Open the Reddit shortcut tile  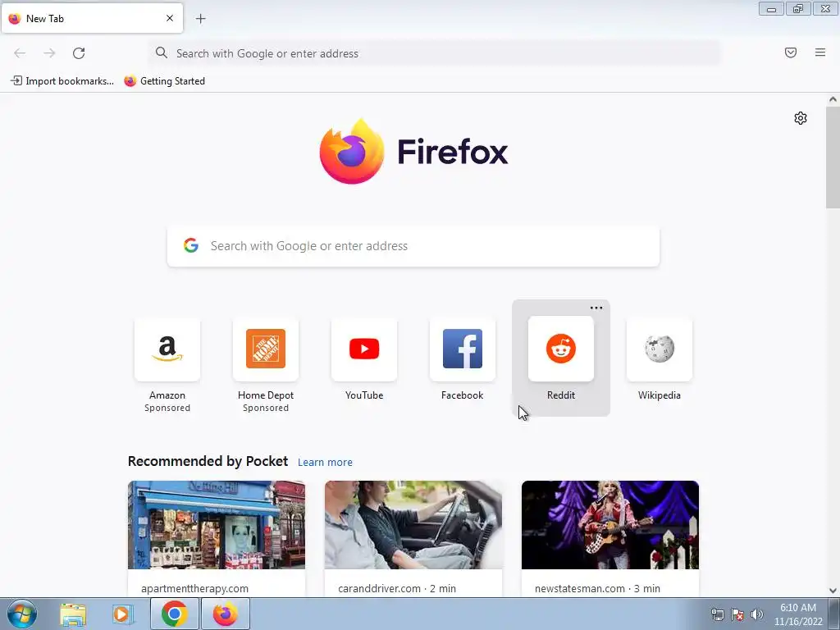pyautogui.click(x=561, y=349)
